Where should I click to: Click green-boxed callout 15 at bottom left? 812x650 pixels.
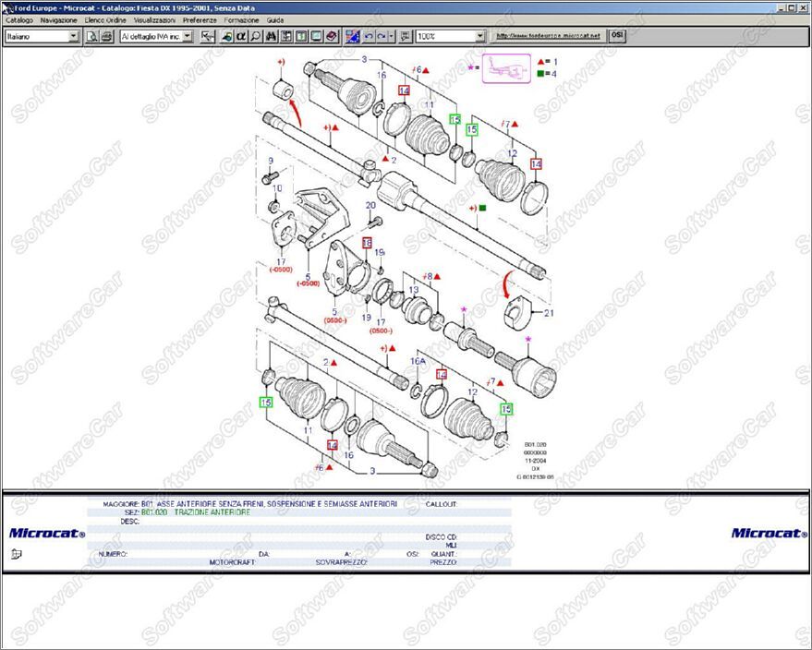pos(266,403)
